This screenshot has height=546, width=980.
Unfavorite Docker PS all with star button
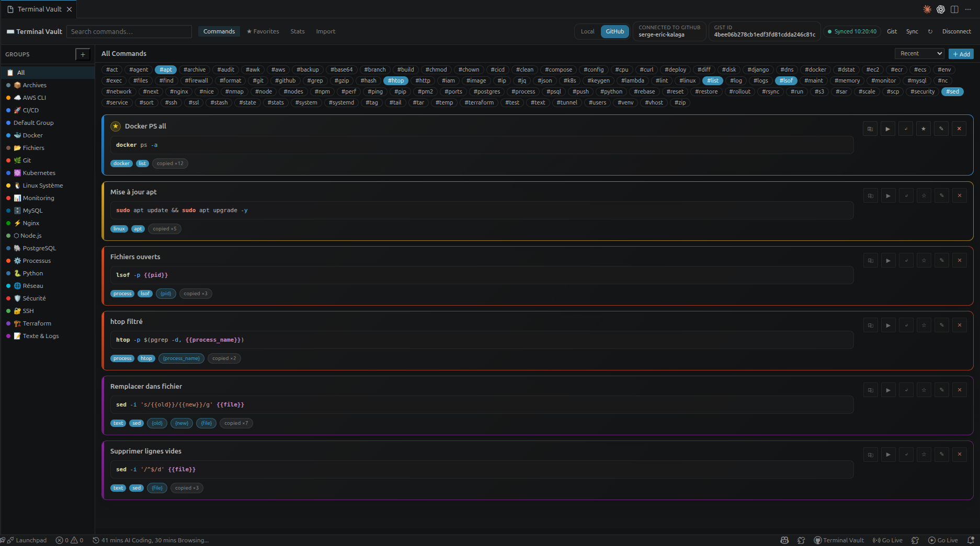924,129
